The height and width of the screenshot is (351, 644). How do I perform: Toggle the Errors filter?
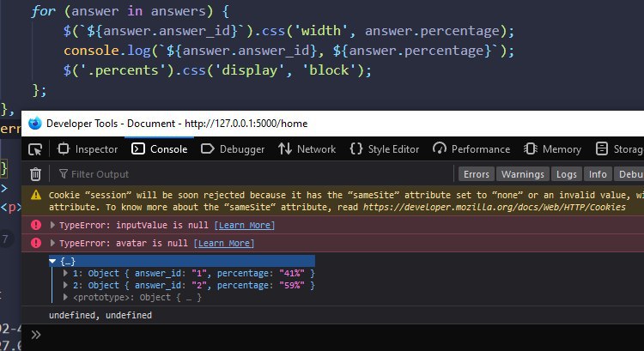tap(477, 174)
